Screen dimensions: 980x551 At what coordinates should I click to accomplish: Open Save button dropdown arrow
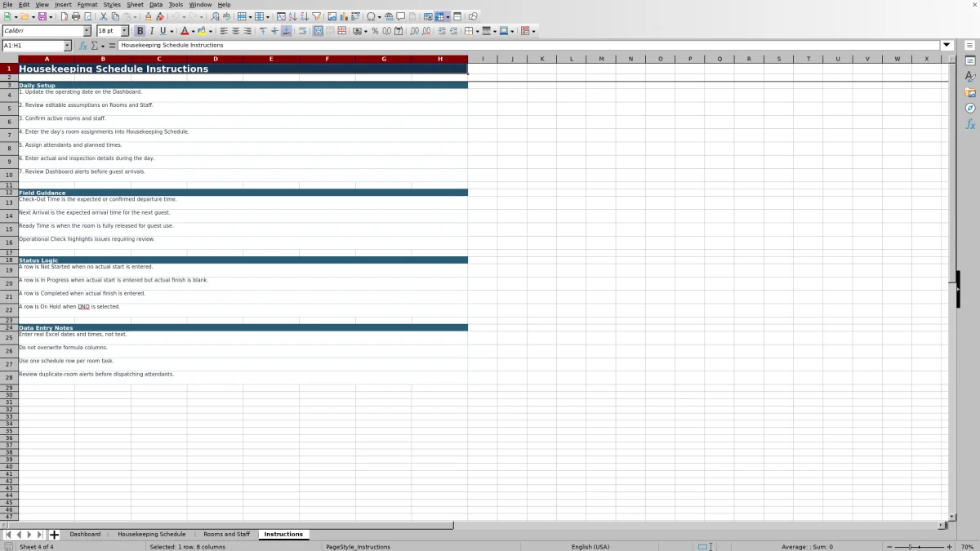tap(51, 16)
